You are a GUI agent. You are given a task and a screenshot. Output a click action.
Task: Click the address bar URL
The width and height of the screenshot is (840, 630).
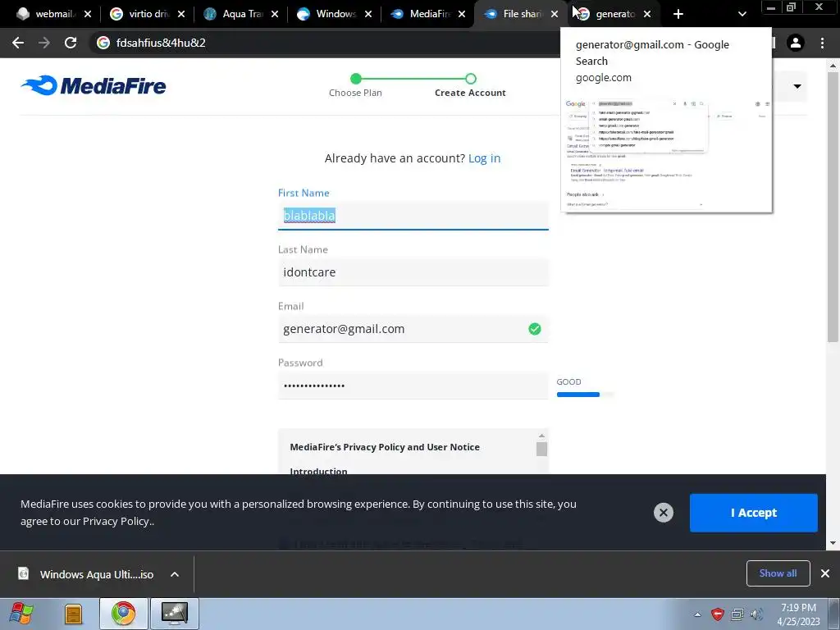[x=161, y=43]
